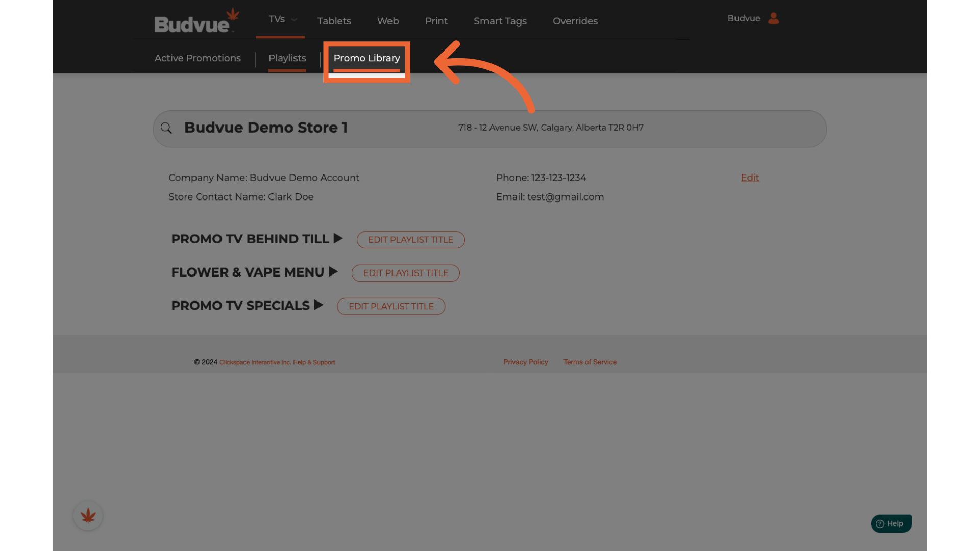
Task: Expand the Promo TV Behind Till playlist
Action: 338,238
